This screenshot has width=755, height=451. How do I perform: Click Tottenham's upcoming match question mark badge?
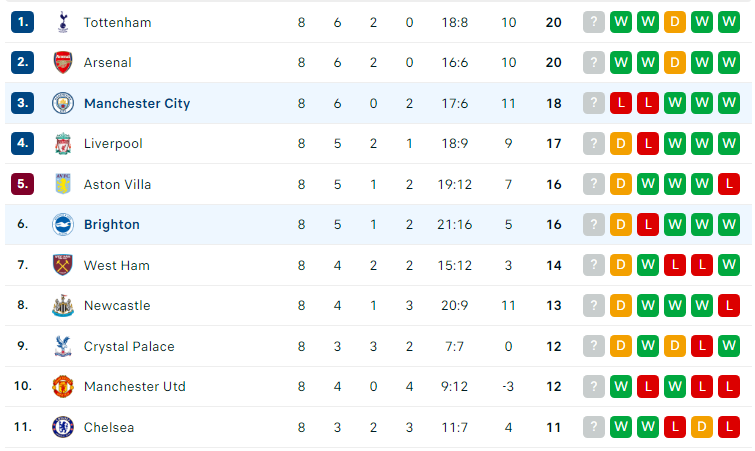tap(593, 22)
